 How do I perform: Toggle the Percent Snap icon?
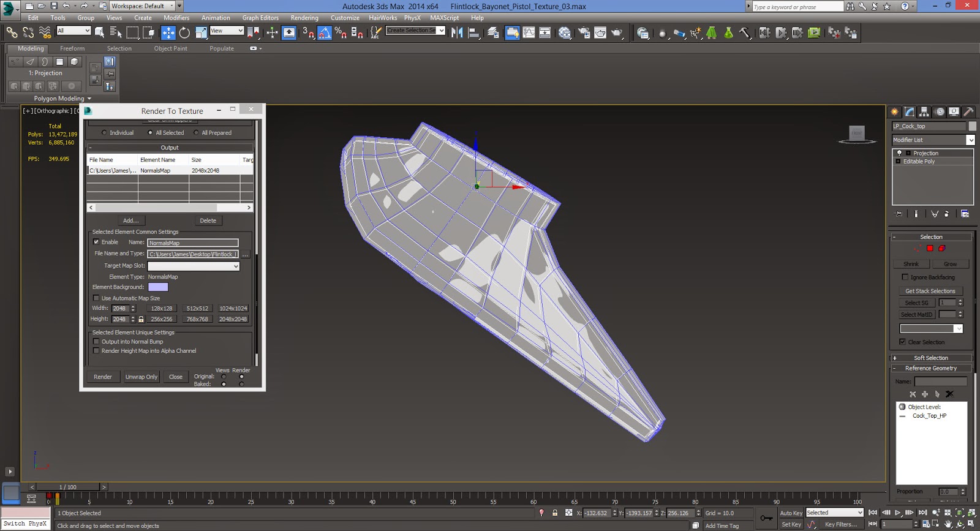341,32
